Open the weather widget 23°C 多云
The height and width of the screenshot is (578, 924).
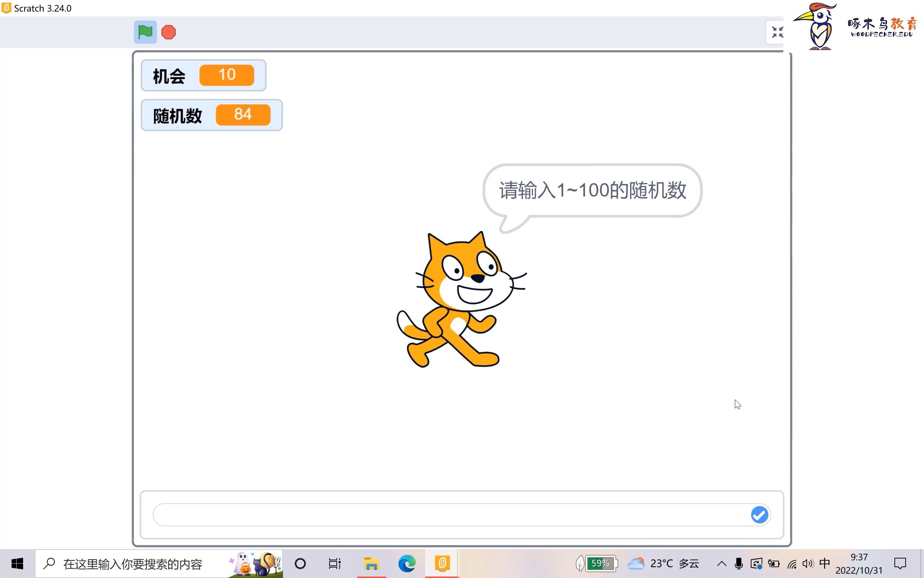point(664,564)
